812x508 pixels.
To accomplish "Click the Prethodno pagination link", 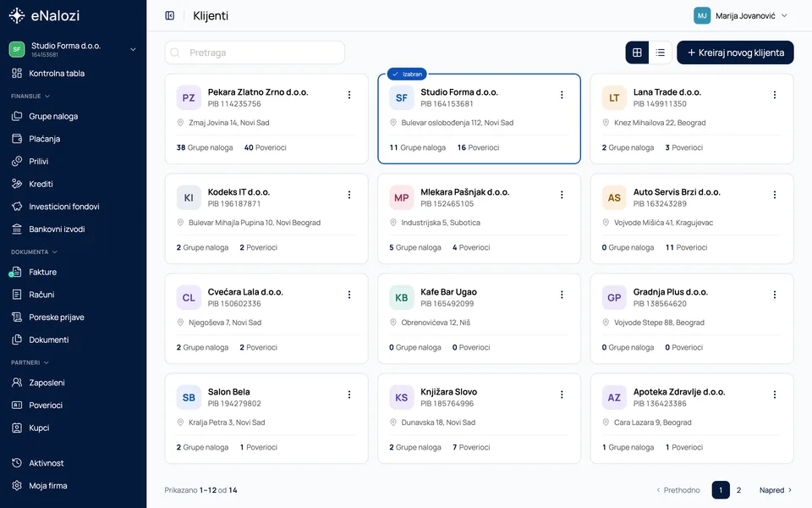I will coord(678,490).
